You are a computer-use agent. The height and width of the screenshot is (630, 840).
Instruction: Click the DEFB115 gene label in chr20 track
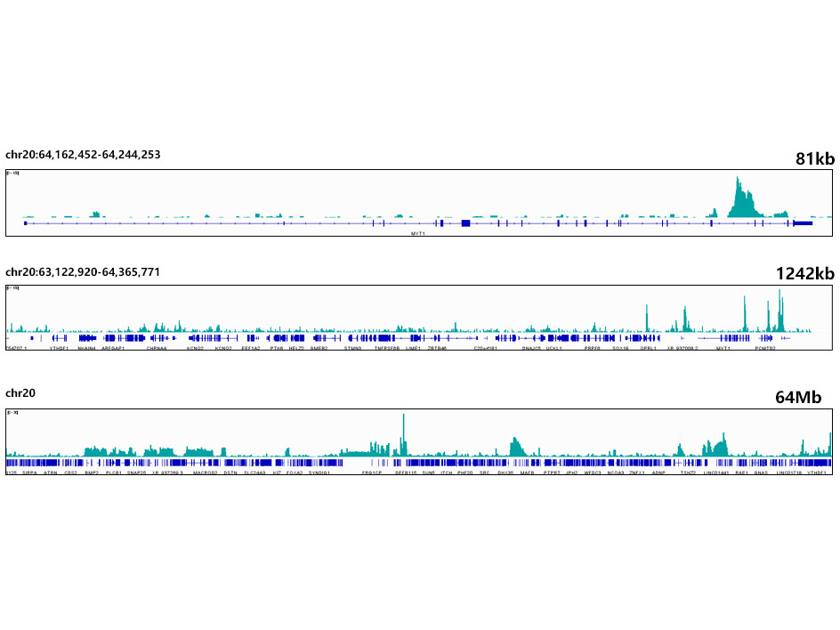(406, 473)
